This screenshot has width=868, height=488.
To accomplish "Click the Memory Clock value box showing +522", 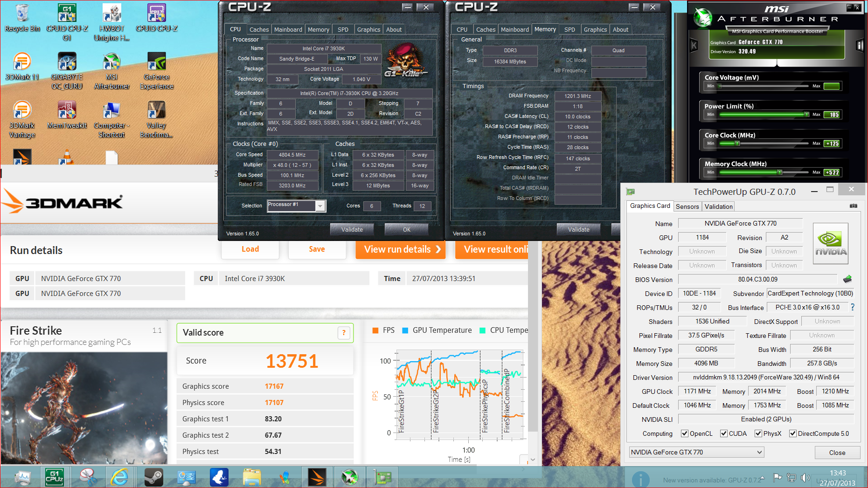I will 832,172.
